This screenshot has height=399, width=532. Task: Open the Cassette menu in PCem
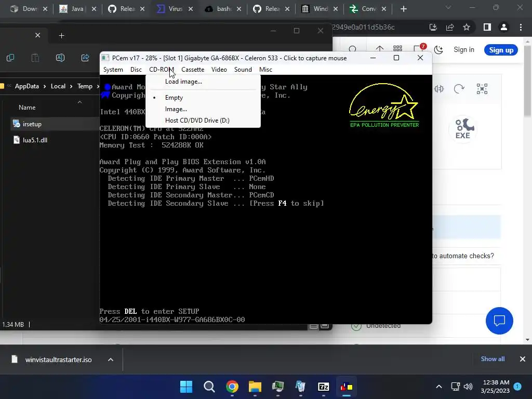193,70
